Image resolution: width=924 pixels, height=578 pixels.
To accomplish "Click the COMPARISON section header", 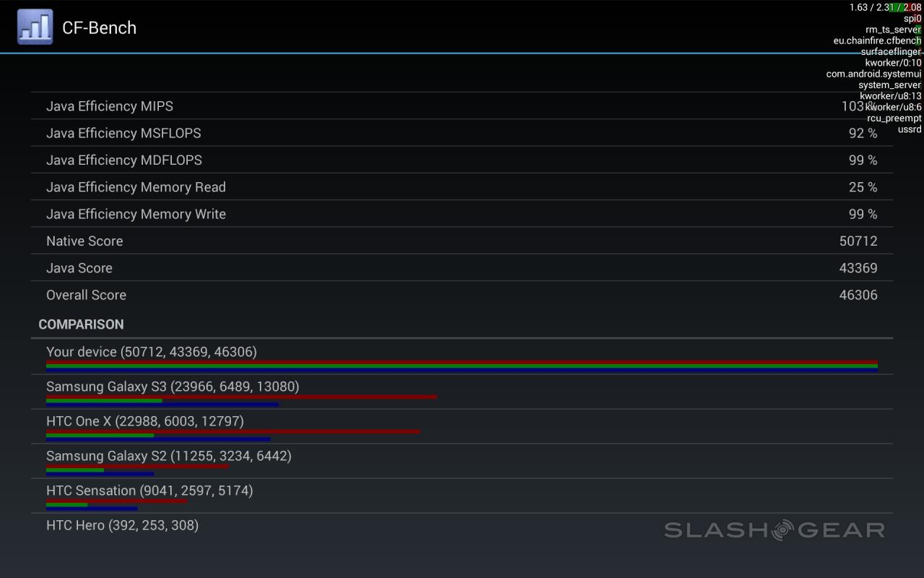I will point(81,324).
